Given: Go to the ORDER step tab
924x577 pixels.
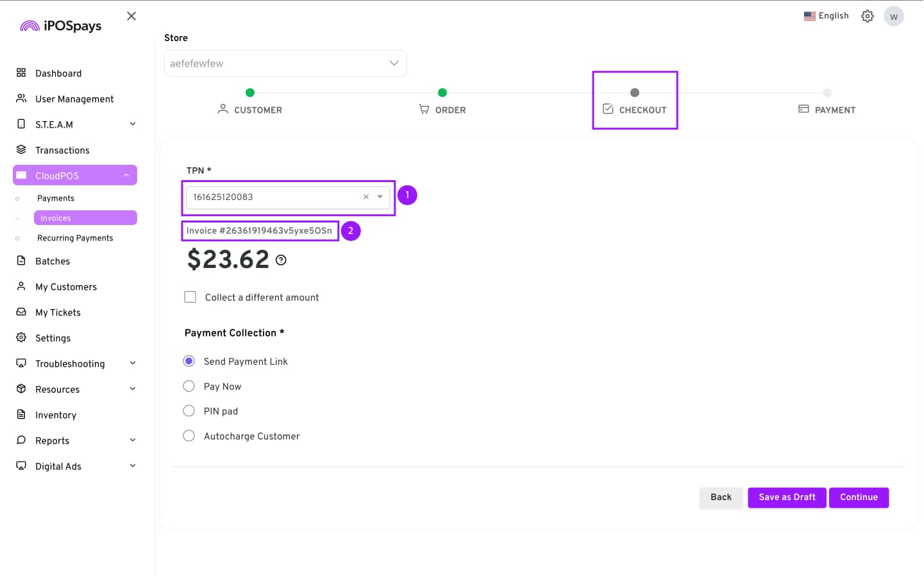Looking at the screenshot, I should point(442,110).
